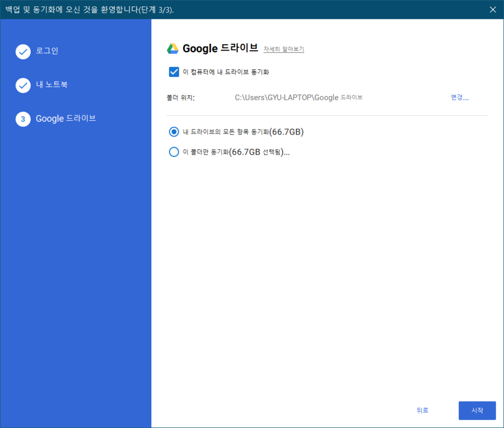The image size is (504, 428).
Task: Select the Google 드라이브 step label
Action: tap(66, 118)
